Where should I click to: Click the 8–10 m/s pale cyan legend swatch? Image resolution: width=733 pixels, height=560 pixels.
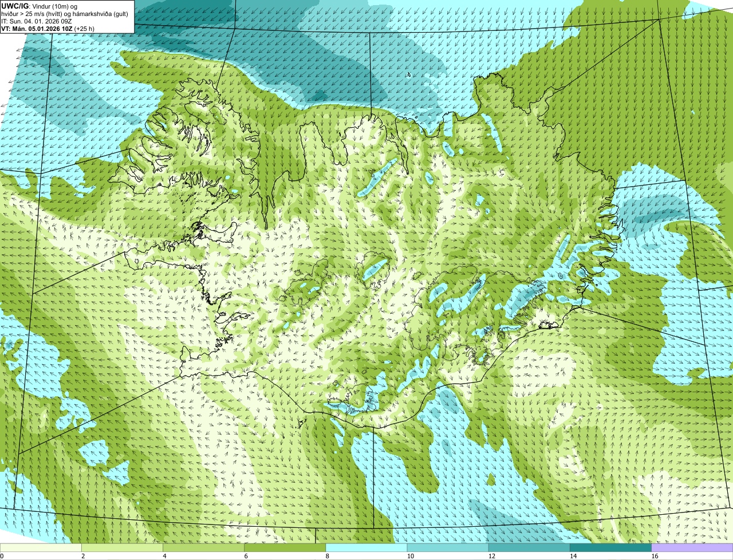(366, 548)
